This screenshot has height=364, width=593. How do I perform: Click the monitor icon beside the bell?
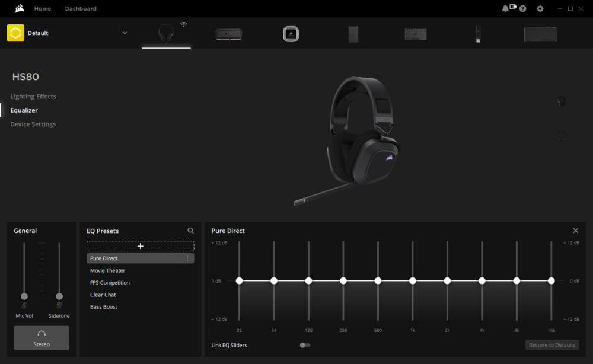click(513, 7)
